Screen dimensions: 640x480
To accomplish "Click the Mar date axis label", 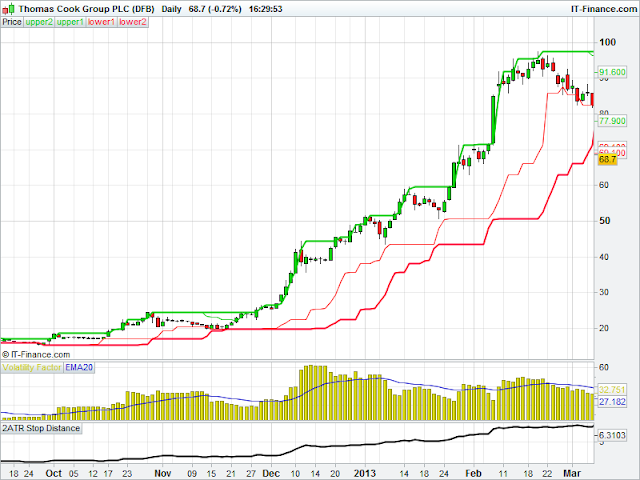I will click(x=572, y=473).
